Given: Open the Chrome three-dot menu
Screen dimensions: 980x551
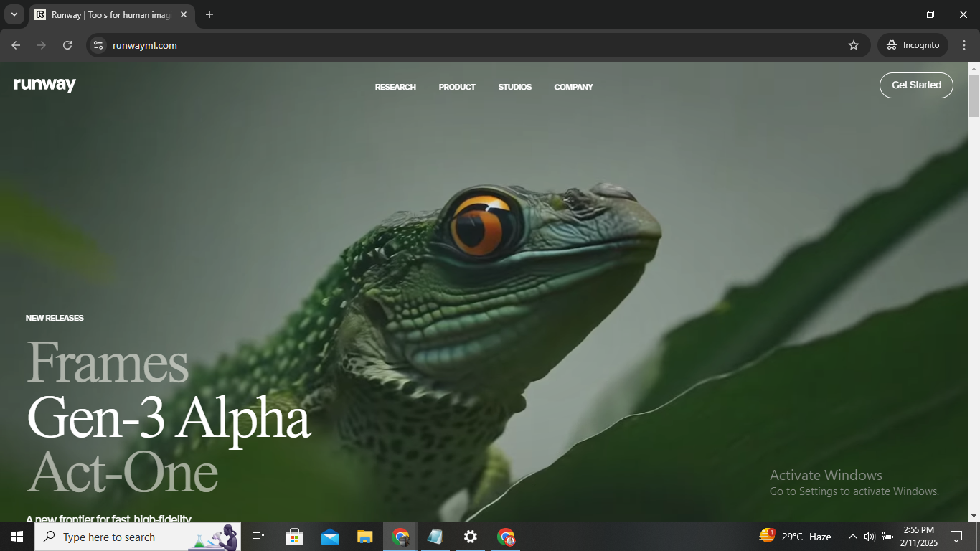Looking at the screenshot, I should [964, 45].
